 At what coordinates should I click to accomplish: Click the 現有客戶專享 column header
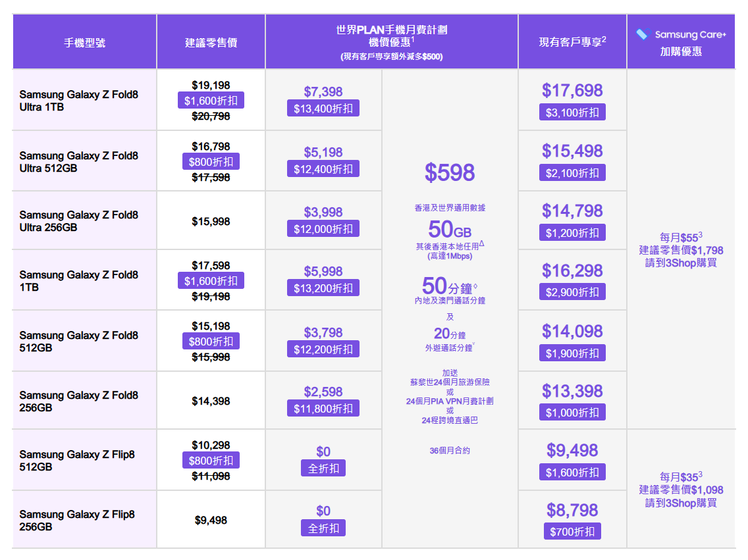tap(572, 42)
